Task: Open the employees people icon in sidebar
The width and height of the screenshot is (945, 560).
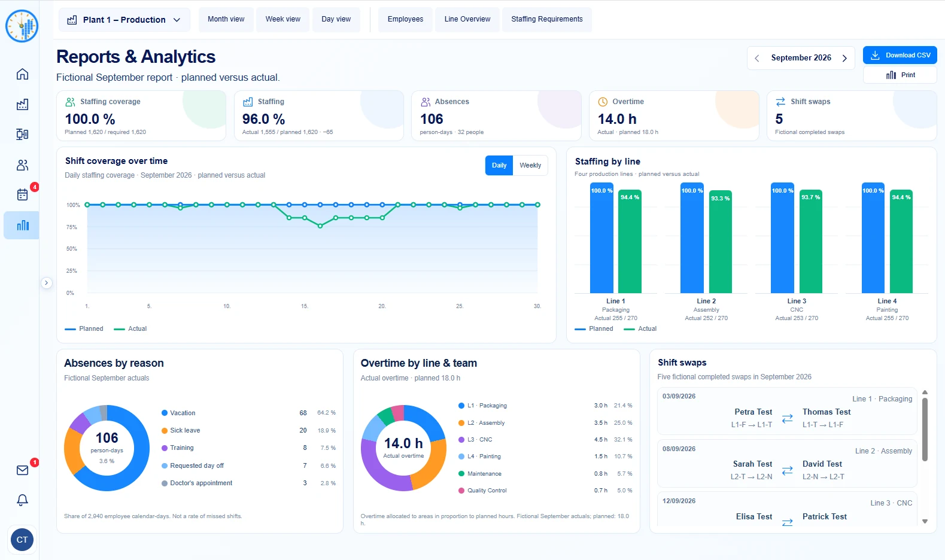Action: (x=22, y=165)
